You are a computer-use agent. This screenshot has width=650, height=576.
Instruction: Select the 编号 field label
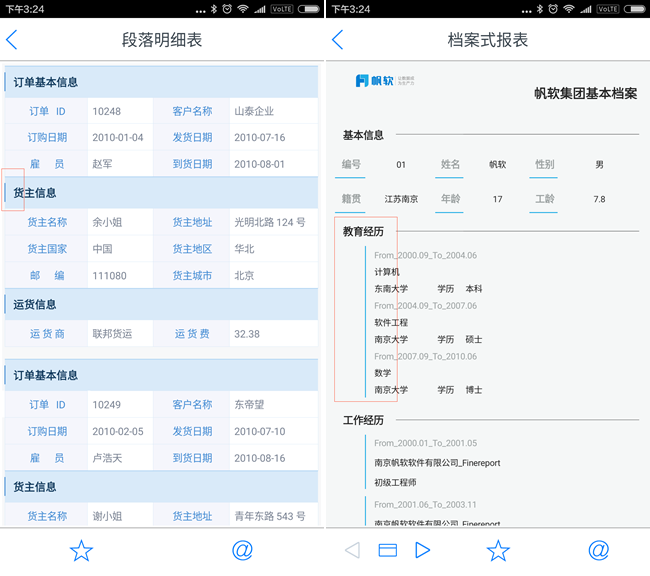tap(351, 164)
